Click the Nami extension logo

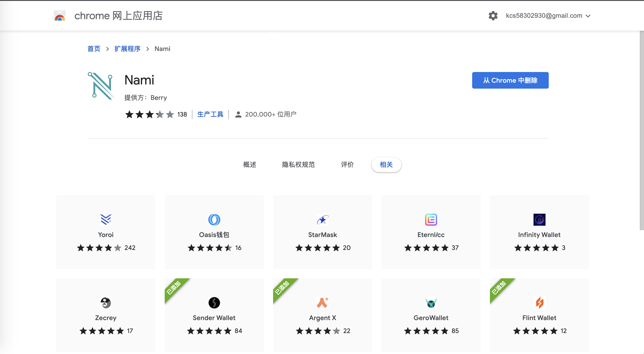(x=101, y=86)
